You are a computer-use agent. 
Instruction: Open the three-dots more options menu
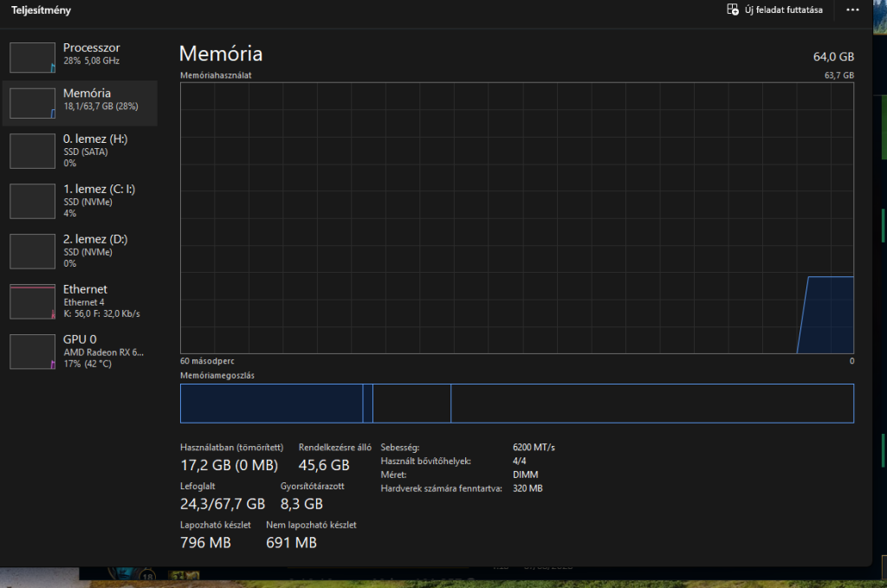coord(853,10)
